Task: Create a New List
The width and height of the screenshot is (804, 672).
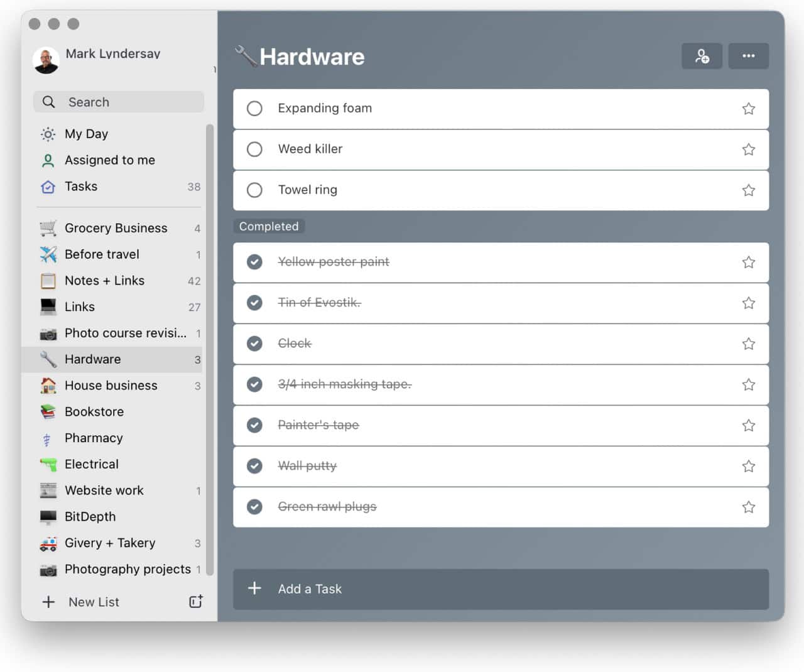Action: (x=93, y=602)
